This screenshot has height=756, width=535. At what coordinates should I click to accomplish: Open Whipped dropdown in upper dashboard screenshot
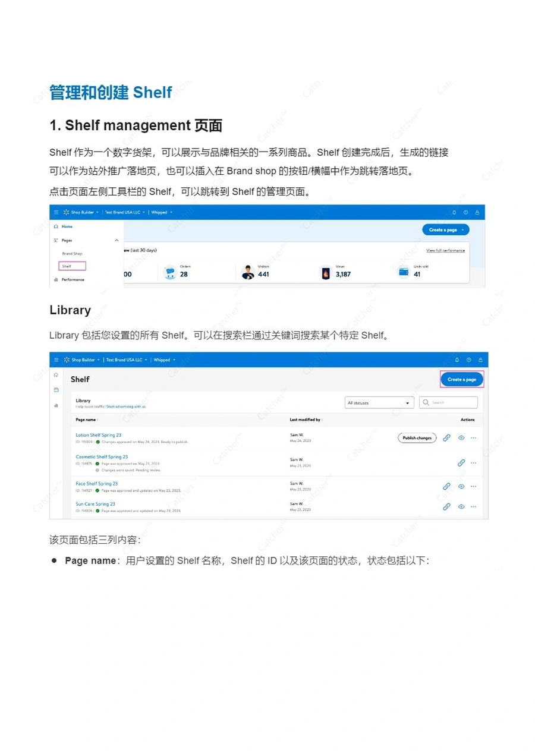click(162, 212)
